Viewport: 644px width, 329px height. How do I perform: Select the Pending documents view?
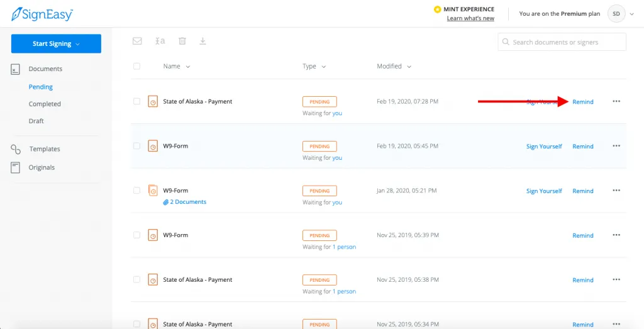(41, 87)
